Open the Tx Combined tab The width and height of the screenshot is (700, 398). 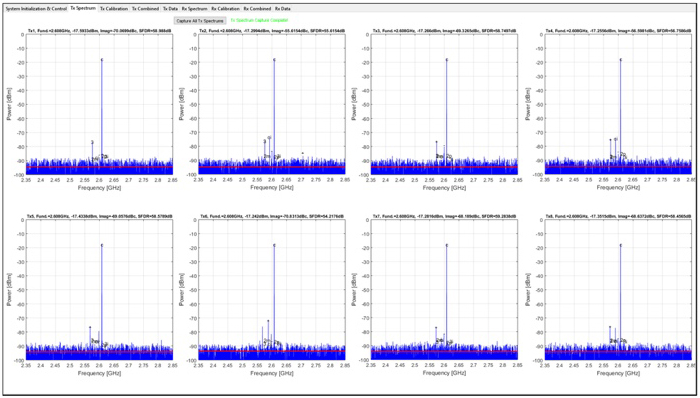click(x=145, y=8)
